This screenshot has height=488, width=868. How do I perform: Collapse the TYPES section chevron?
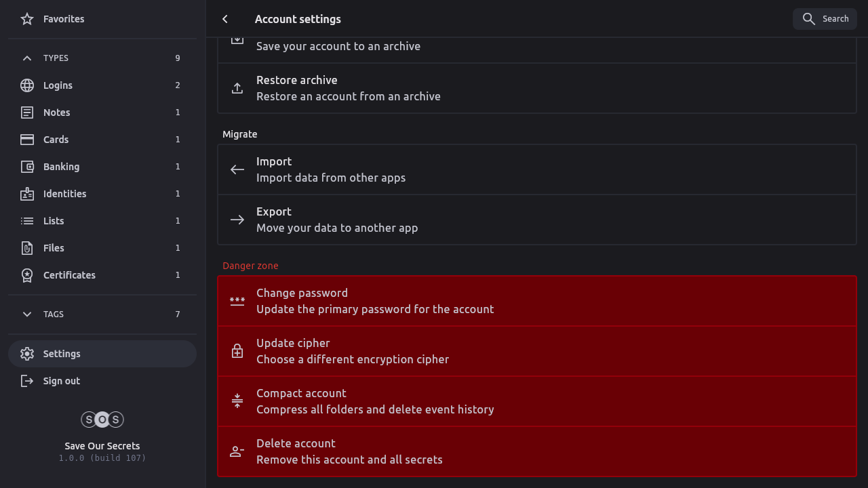(27, 58)
